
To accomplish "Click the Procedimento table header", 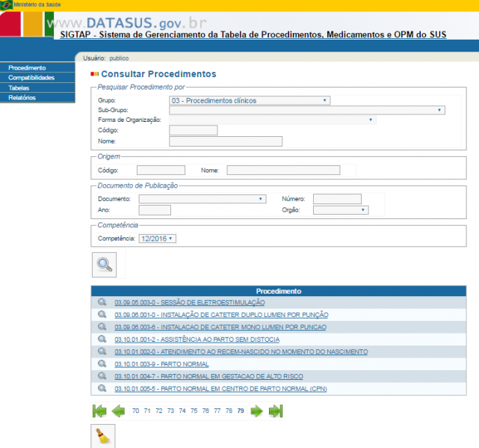I will 279,291.
